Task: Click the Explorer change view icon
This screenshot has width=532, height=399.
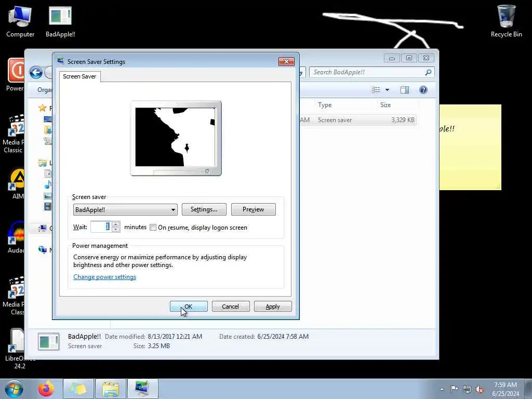Action: (x=376, y=90)
